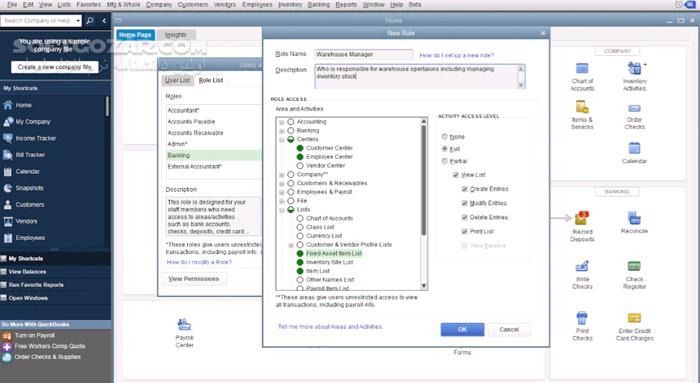Toggle Print List checkbox
The height and width of the screenshot is (383, 700).
tap(465, 231)
